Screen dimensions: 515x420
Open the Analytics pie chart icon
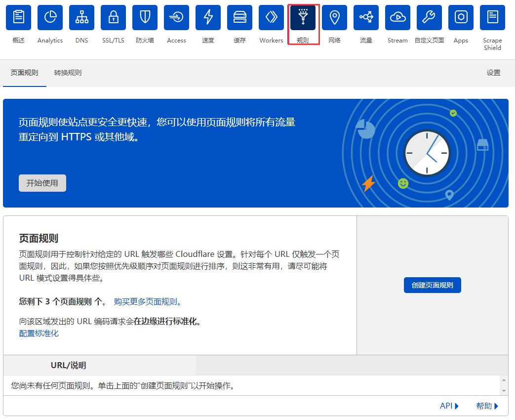click(50, 17)
